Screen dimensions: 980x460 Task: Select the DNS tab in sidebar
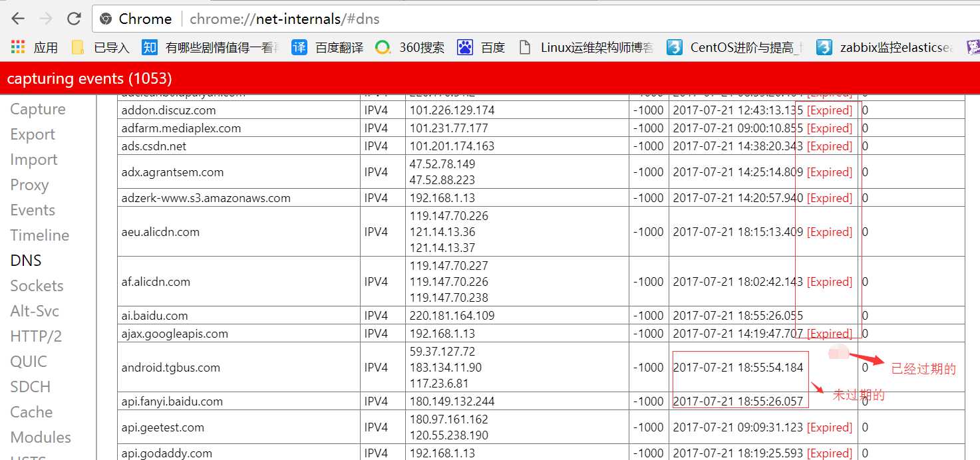(x=26, y=261)
